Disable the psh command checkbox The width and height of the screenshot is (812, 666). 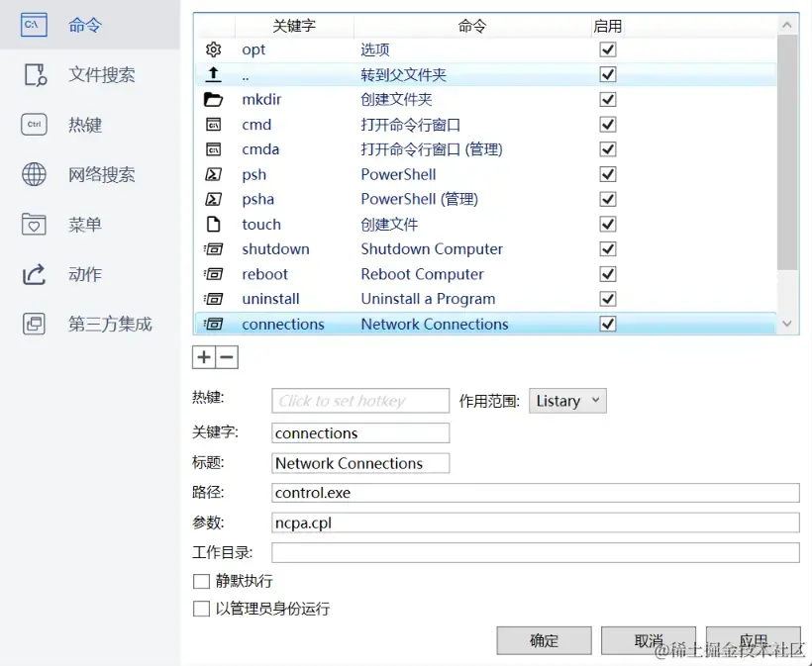pyautogui.click(x=608, y=174)
